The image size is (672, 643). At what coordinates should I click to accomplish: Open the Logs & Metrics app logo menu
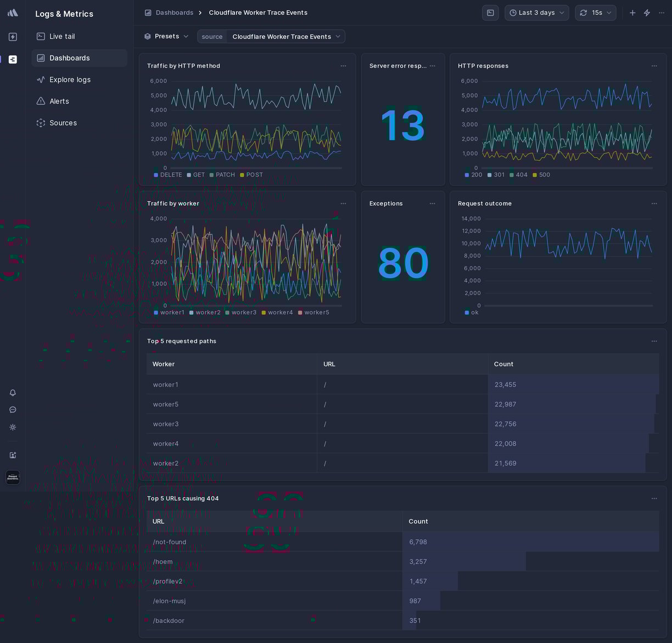coord(13,13)
